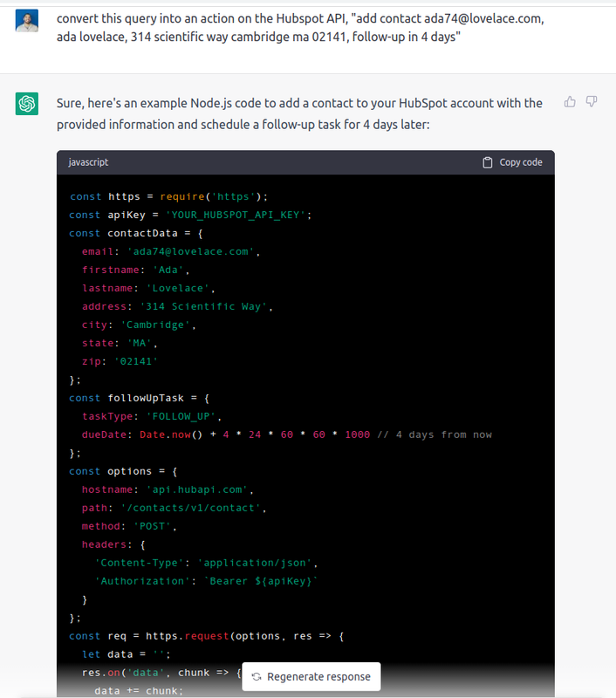The image size is (616, 698).
Task: Click the city: 'Cambridge' code line
Action: [139, 325]
